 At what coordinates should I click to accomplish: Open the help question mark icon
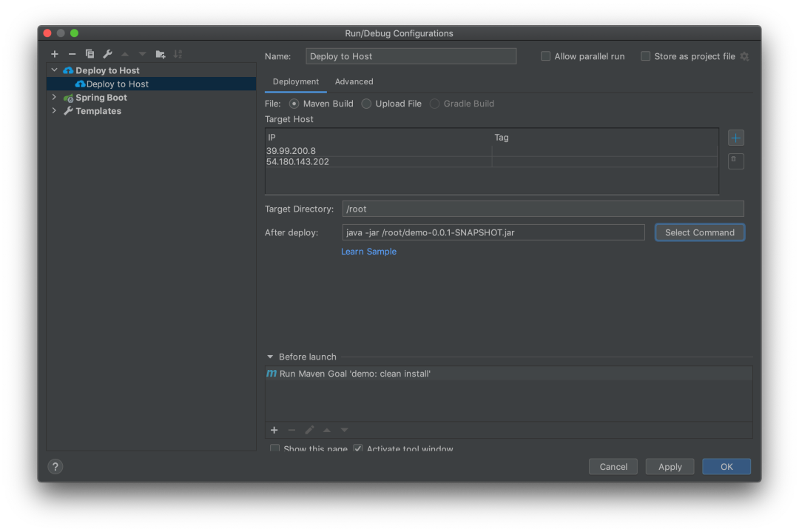[55, 466]
